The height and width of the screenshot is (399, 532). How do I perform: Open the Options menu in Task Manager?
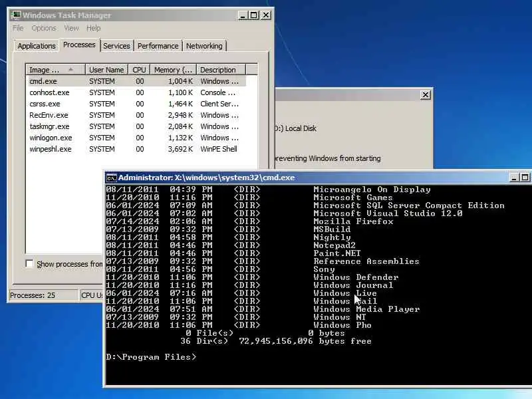[x=44, y=28]
